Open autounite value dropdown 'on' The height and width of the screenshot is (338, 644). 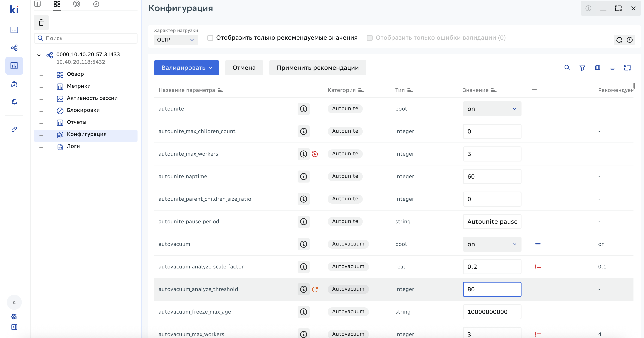[x=492, y=109]
